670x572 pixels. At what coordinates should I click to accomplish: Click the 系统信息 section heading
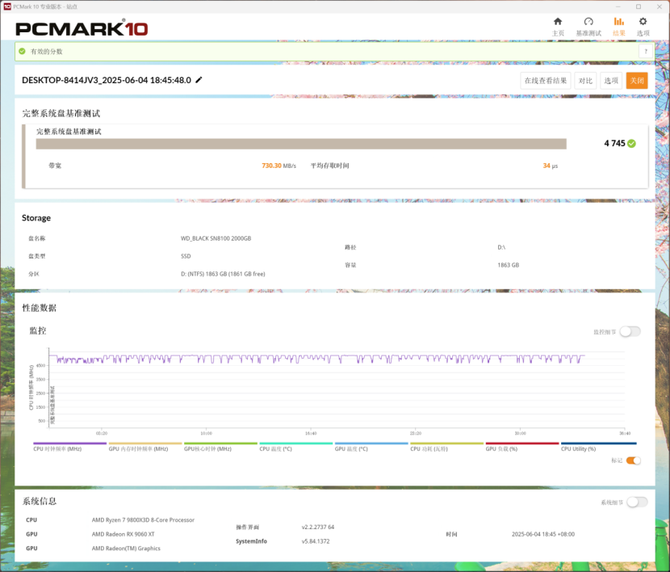(39, 501)
